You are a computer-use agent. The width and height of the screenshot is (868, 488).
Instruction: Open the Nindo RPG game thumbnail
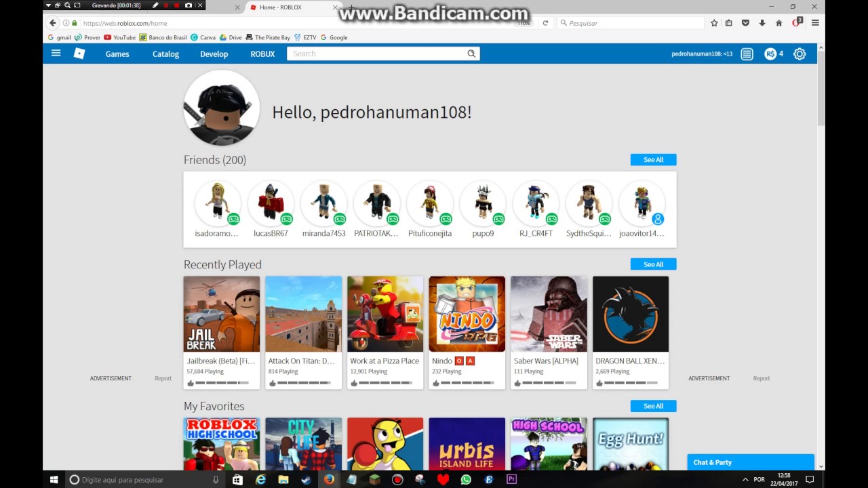(x=467, y=314)
